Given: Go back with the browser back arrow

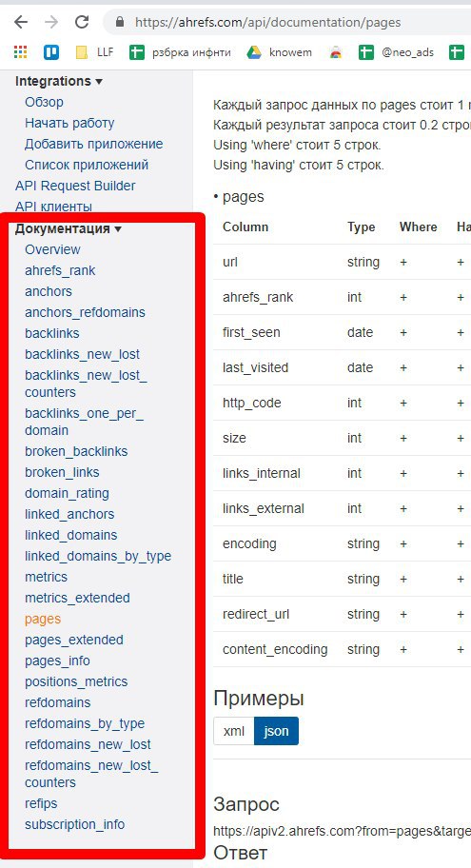Looking at the screenshot, I should coord(21,22).
